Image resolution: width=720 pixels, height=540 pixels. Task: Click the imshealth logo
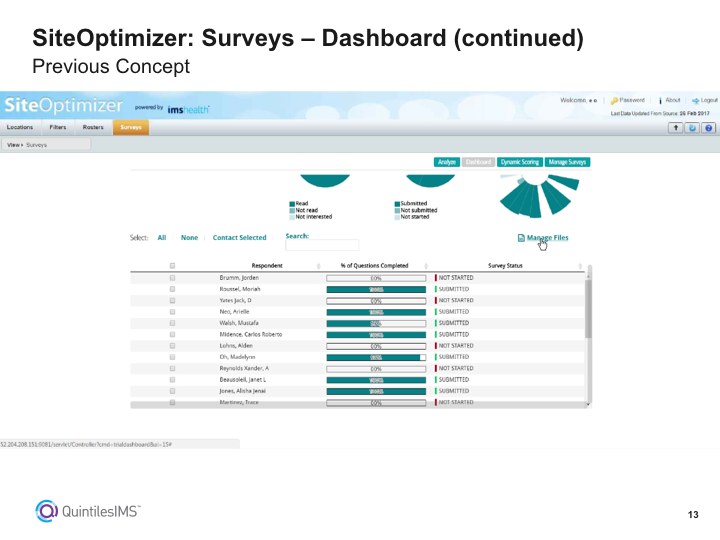coord(188,109)
